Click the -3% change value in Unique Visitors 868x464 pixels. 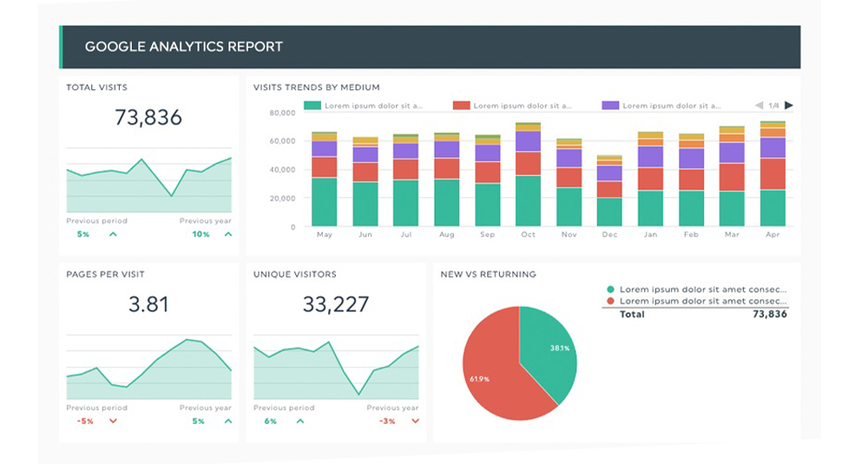pyautogui.click(x=387, y=422)
